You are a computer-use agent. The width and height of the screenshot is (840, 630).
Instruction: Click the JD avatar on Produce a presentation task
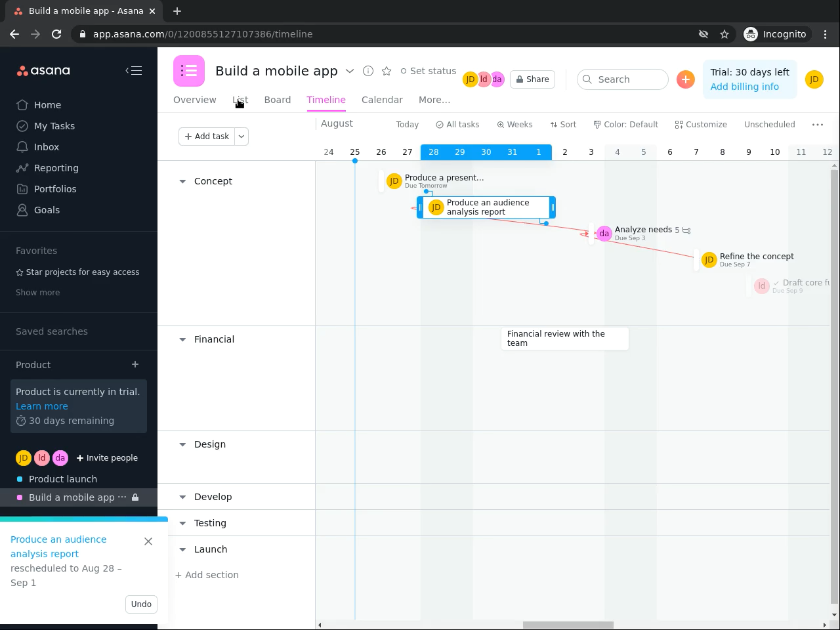click(394, 181)
